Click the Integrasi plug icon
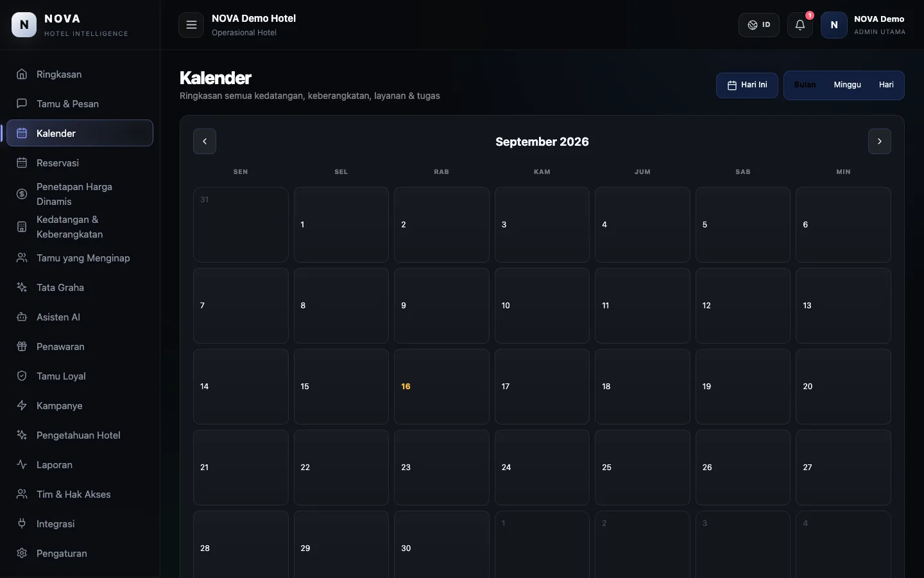This screenshot has width=924, height=578. [22, 524]
